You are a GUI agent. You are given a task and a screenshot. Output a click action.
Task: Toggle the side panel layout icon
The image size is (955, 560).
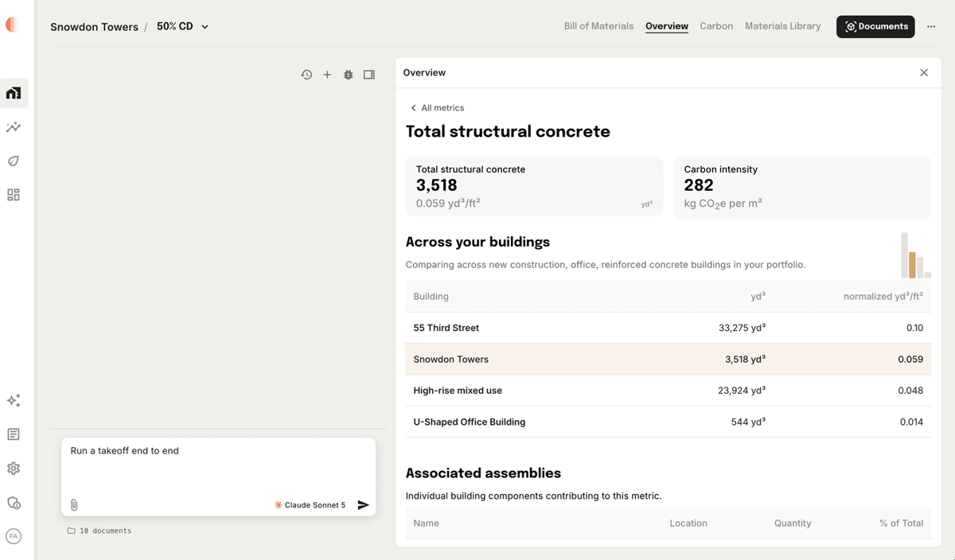(369, 75)
